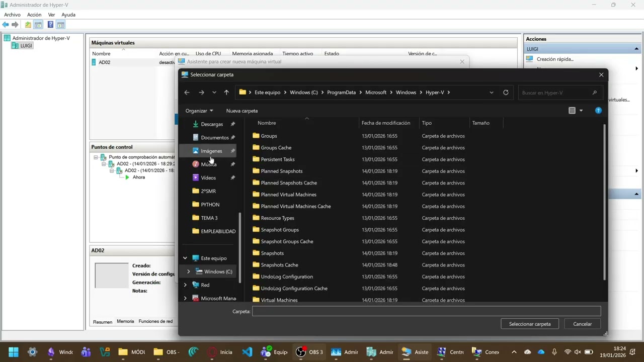Expand the Microsoft Management node

click(185, 298)
